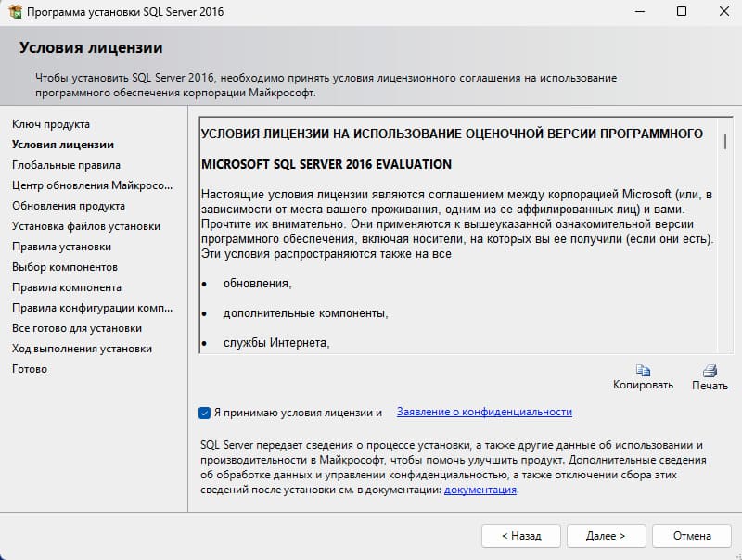The image size is (742, 560).
Task: Click 'Правила установки' sidebar item
Action: tap(61, 247)
